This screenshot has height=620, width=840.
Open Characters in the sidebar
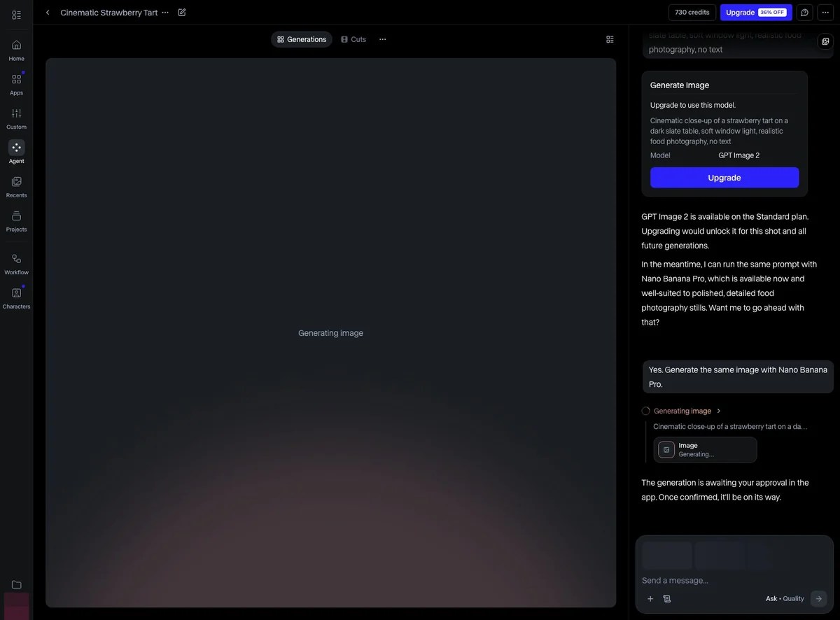[16, 298]
